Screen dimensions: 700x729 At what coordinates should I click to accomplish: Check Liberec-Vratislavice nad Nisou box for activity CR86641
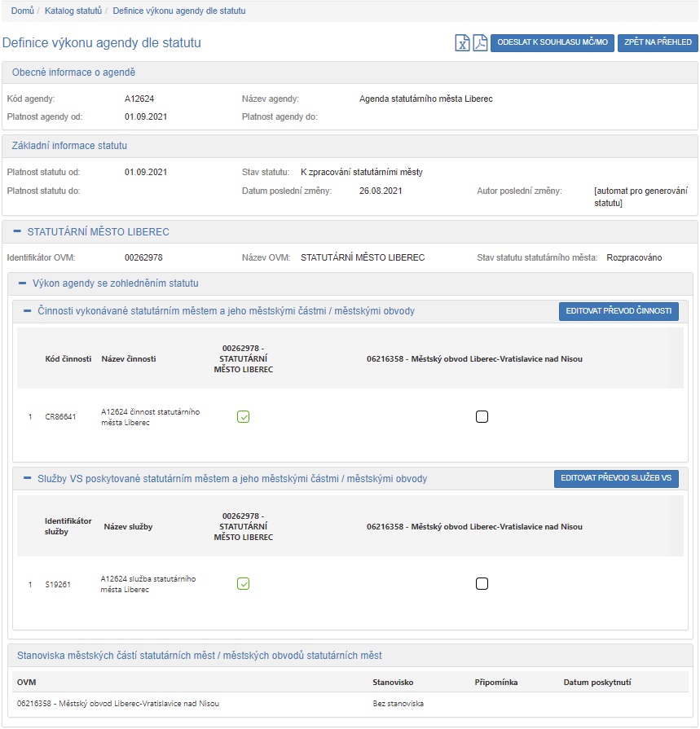click(x=482, y=417)
